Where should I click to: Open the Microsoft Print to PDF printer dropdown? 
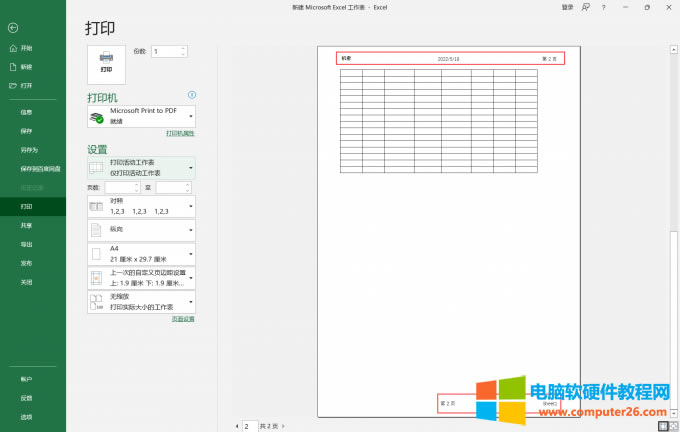click(141, 117)
